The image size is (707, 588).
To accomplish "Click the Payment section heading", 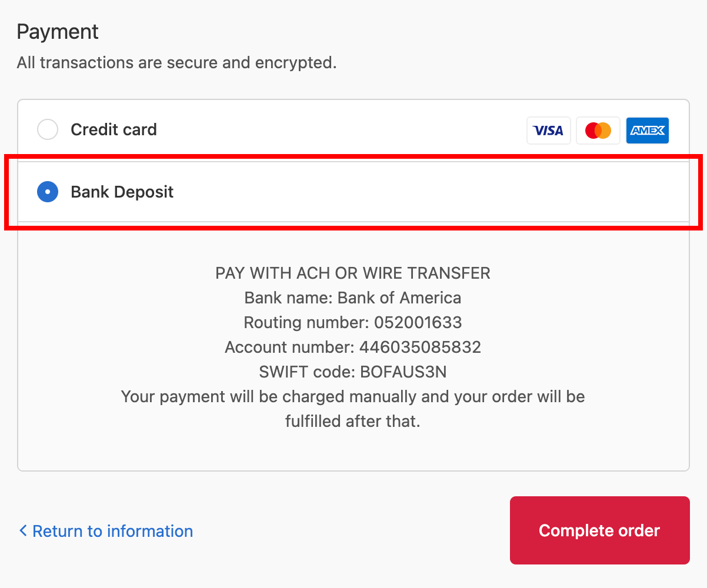I will coord(57,31).
